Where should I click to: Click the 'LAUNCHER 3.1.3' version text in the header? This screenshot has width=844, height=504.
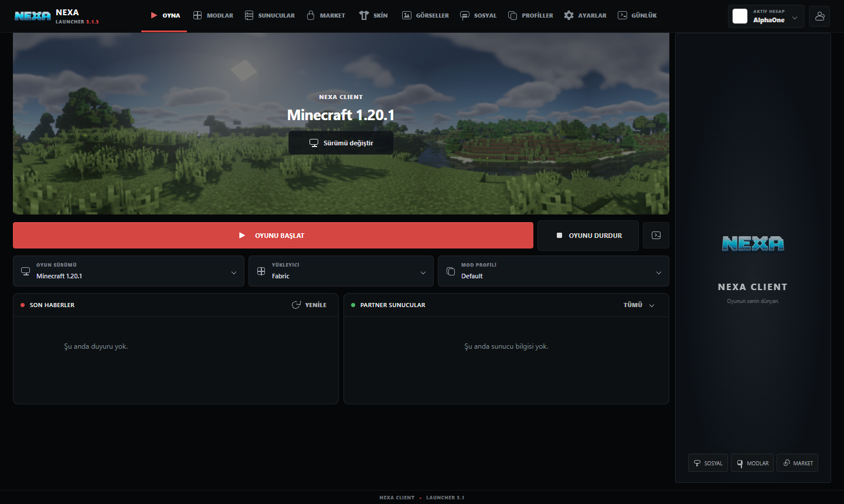pyautogui.click(x=77, y=22)
